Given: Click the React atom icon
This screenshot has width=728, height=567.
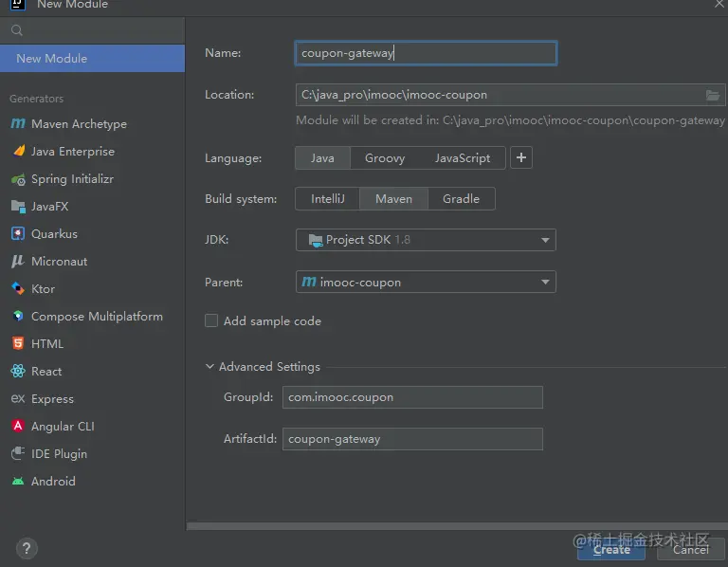Looking at the screenshot, I should click(x=18, y=371).
